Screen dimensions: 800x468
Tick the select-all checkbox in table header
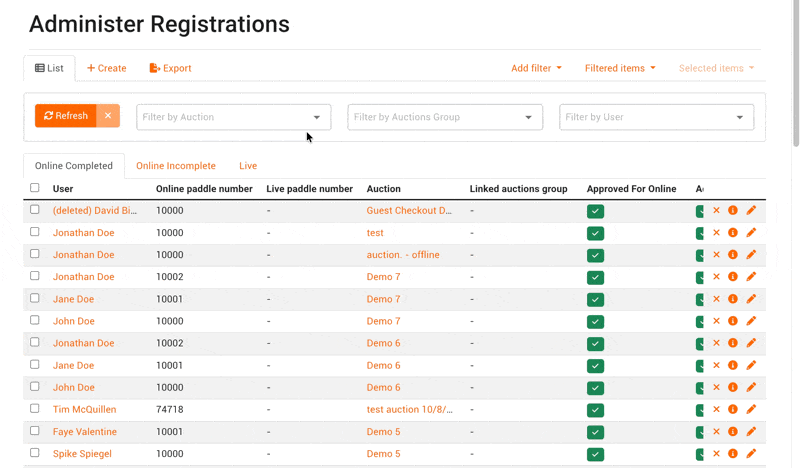35,188
